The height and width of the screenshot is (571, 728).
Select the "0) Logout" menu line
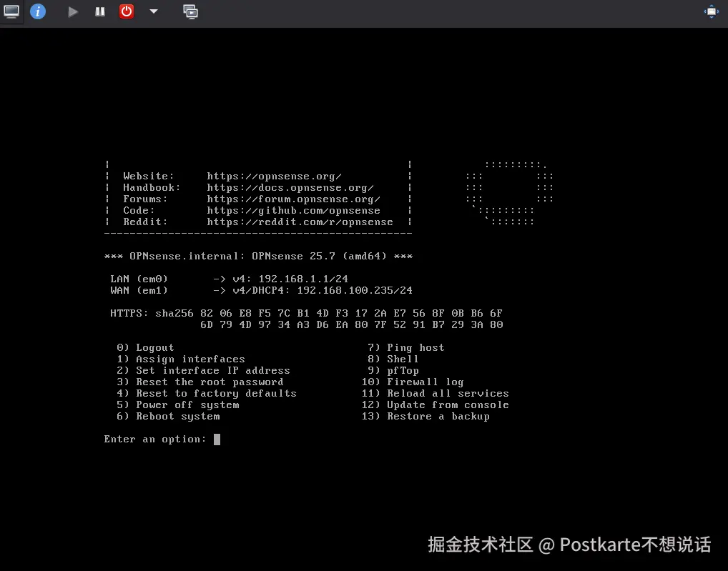[145, 347]
